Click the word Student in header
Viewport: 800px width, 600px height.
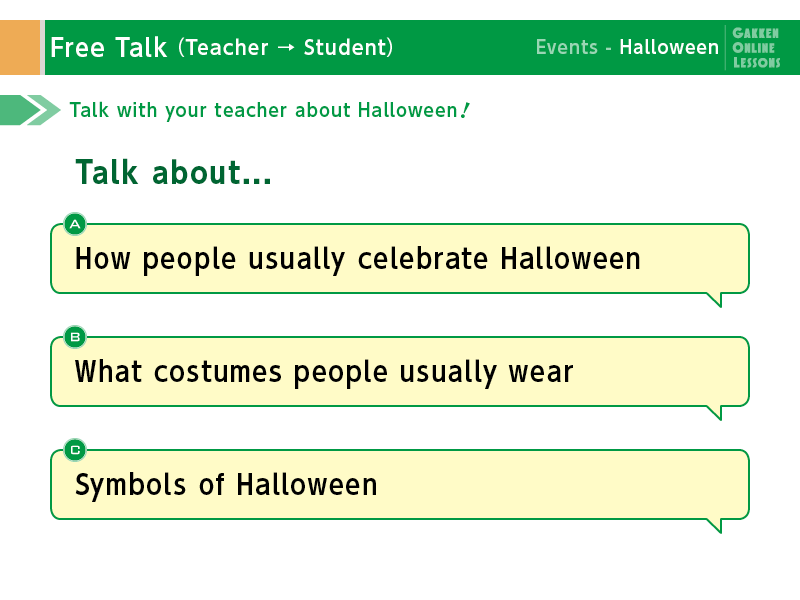345,47
